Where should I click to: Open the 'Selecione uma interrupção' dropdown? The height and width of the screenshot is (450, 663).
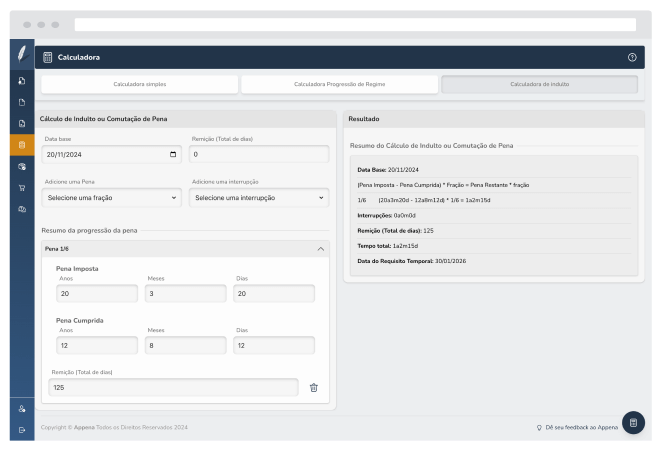[x=259, y=198]
